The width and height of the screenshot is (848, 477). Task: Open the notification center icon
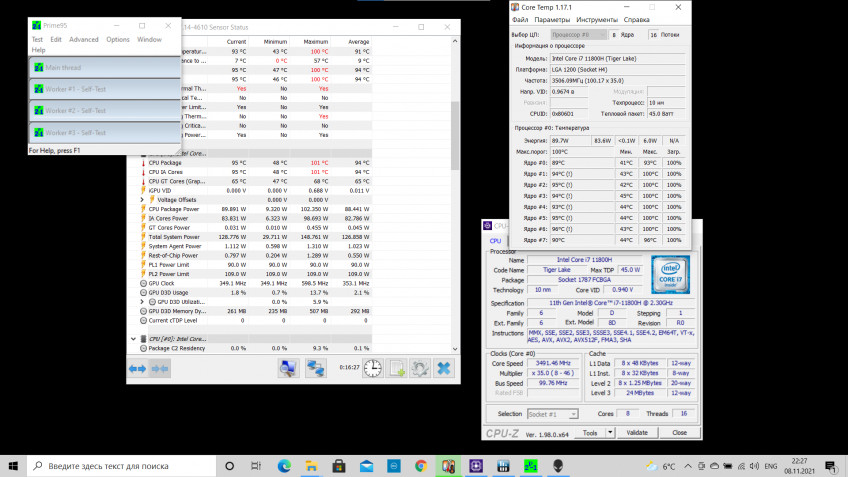[831, 466]
